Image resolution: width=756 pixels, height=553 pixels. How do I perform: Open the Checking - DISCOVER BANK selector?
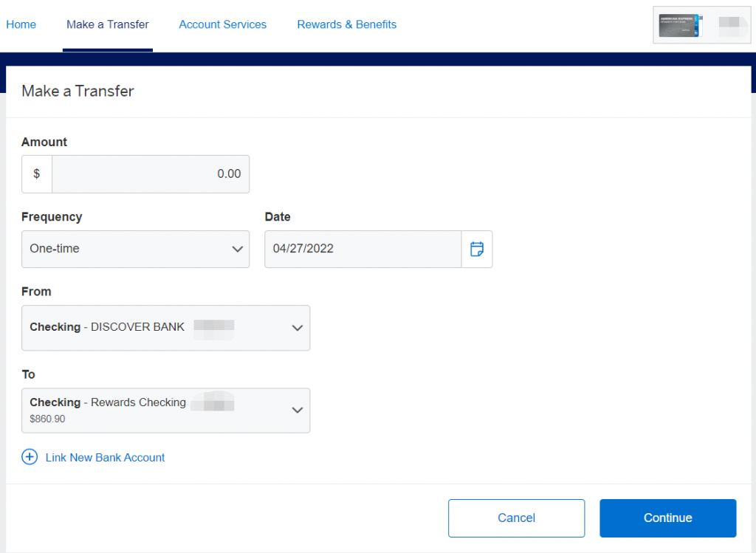(166, 328)
